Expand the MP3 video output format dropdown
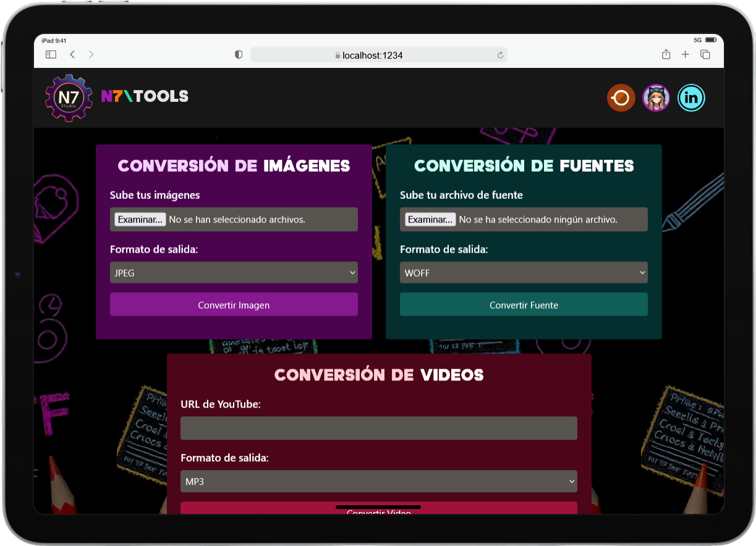 click(378, 481)
